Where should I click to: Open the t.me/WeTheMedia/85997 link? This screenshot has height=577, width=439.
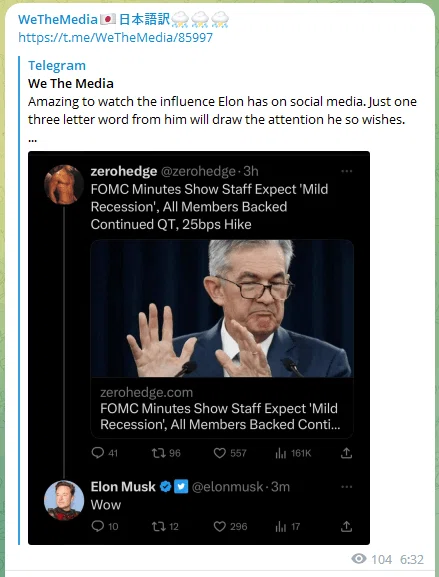(116, 38)
